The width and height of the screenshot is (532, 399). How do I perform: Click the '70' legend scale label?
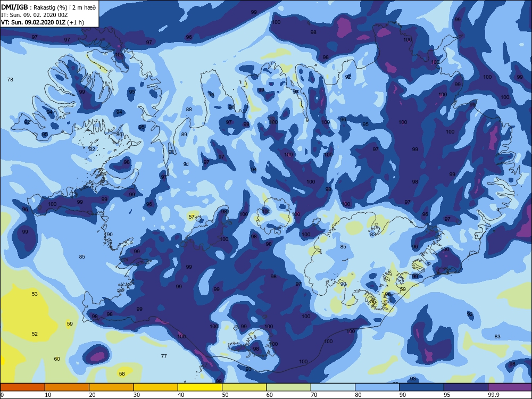pyautogui.click(x=314, y=395)
